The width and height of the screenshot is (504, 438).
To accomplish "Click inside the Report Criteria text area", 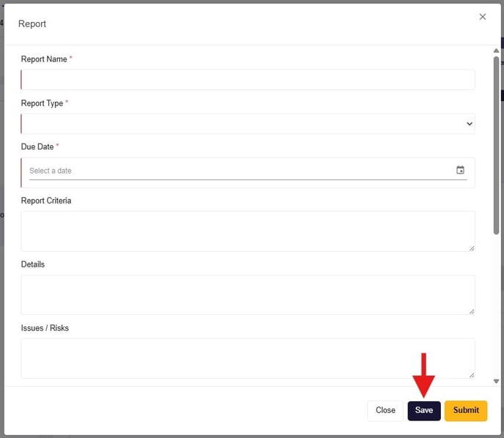I will coord(248,231).
